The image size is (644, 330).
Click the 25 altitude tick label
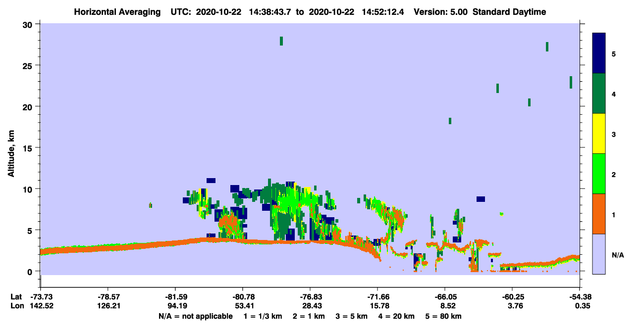click(28, 65)
